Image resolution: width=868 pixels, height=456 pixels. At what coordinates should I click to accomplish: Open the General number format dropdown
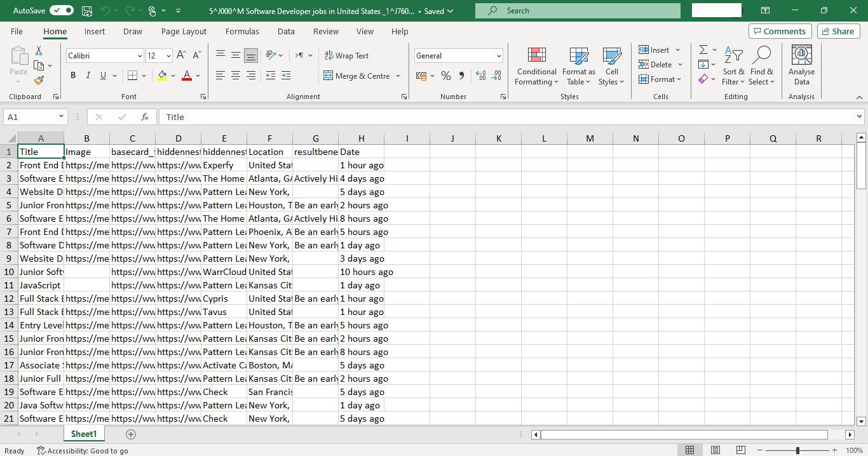coord(499,56)
